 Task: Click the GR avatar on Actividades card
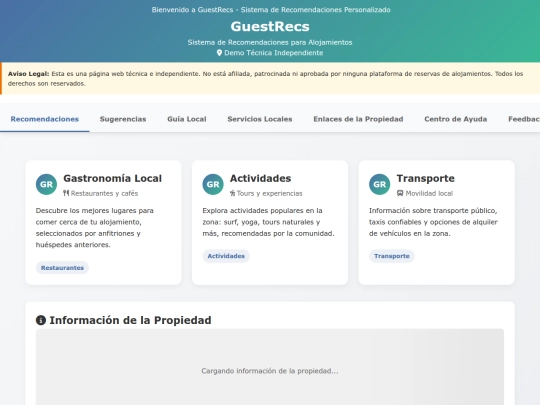point(213,184)
